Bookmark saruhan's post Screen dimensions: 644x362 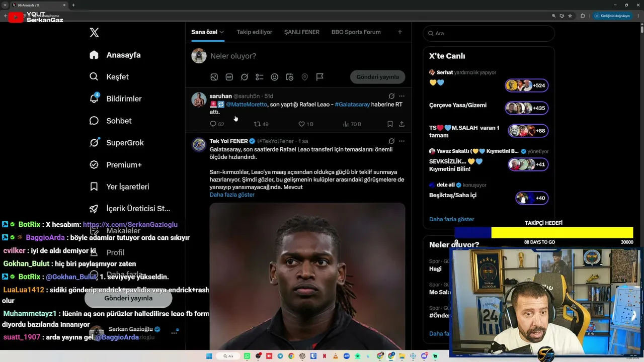pos(390,124)
